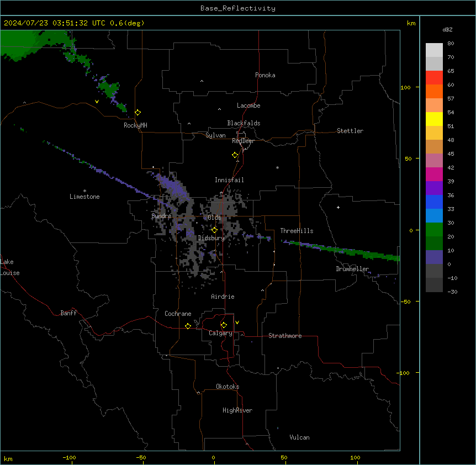Click the blue swatch between 33 and 36 dBZ
The image size is (476, 465).
[434, 202]
